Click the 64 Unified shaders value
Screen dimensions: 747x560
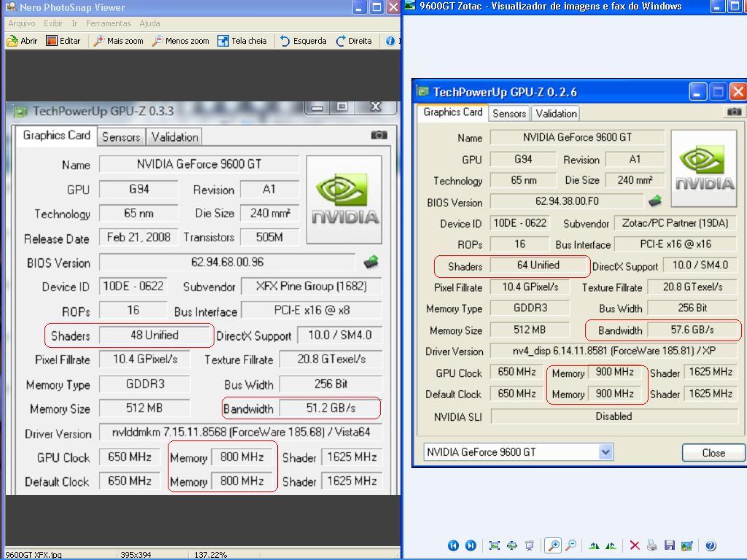(538, 265)
